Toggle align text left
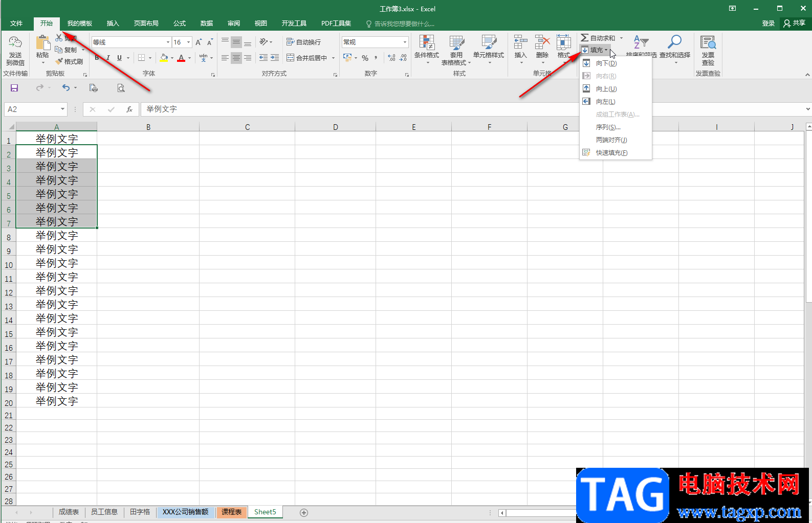This screenshot has height=523, width=812. point(225,58)
